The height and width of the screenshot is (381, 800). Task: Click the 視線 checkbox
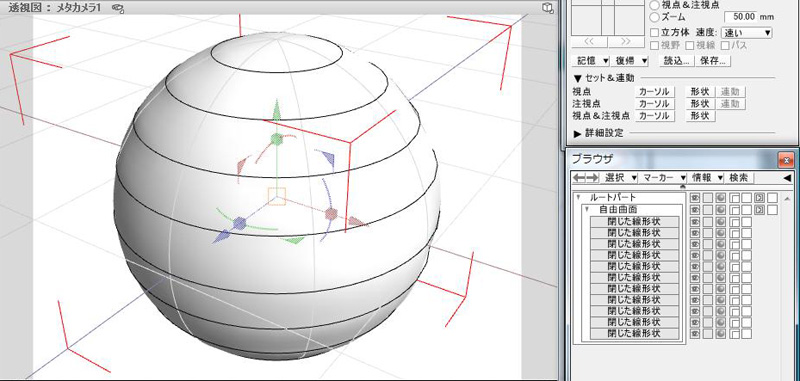(x=689, y=45)
